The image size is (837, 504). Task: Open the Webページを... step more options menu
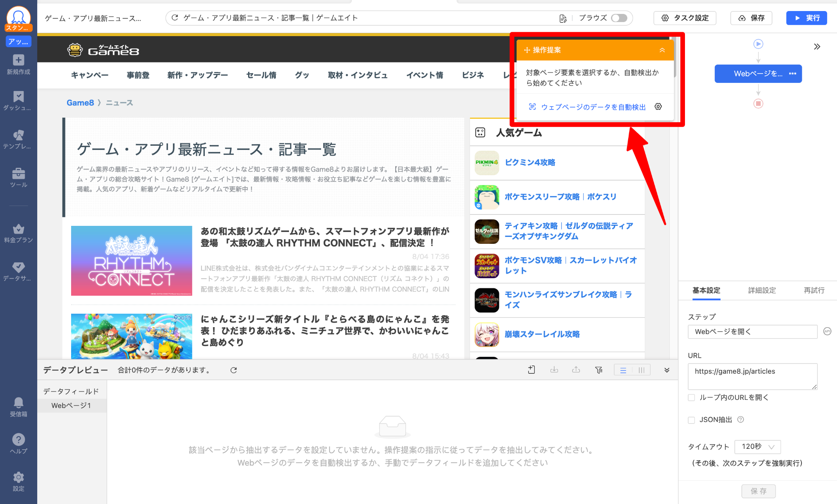[x=792, y=74]
